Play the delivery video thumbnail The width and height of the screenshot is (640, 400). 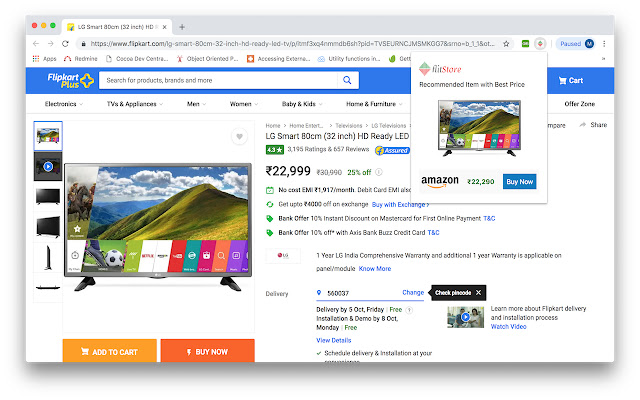click(x=465, y=317)
